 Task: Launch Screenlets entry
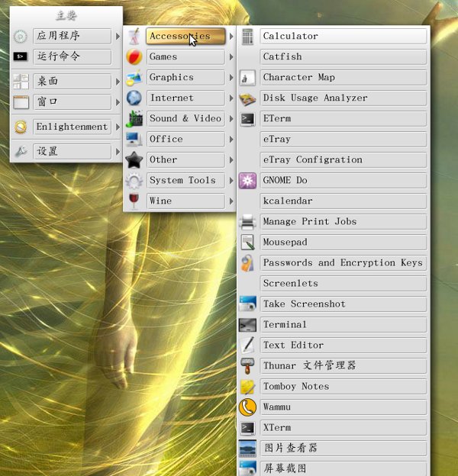tap(343, 284)
